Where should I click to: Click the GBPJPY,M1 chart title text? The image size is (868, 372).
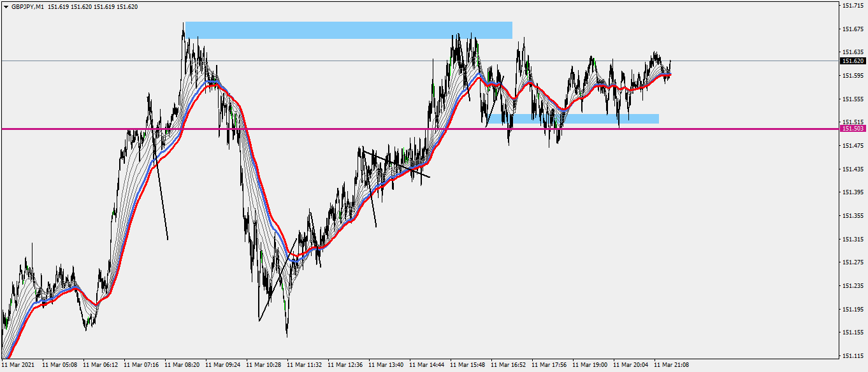28,6
